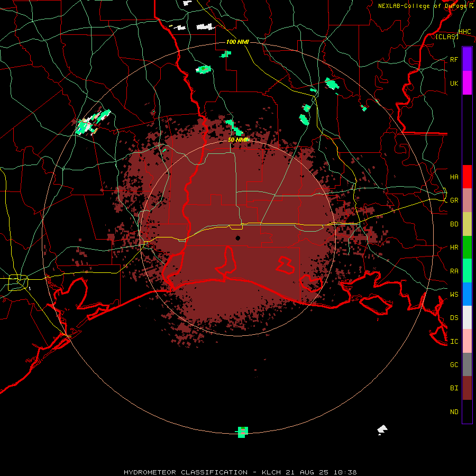Click the green echo on the southern range ring
476x476 pixels.
pos(242,432)
